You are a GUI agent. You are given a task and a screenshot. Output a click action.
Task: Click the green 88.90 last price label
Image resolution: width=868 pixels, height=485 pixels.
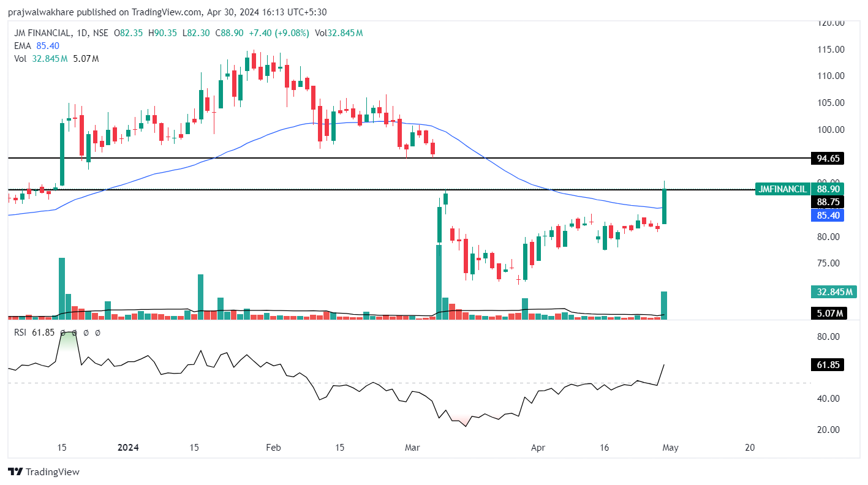point(828,189)
